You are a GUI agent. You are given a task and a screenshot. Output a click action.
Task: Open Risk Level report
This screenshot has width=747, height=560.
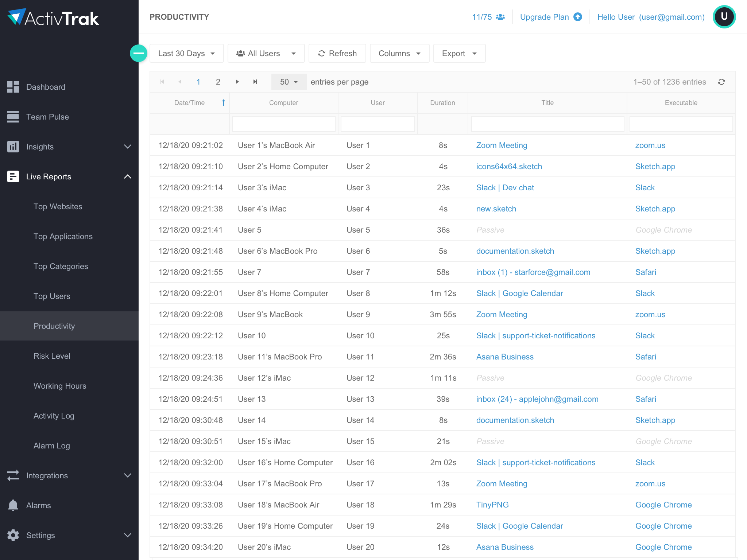pyautogui.click(x=52, y=356)
